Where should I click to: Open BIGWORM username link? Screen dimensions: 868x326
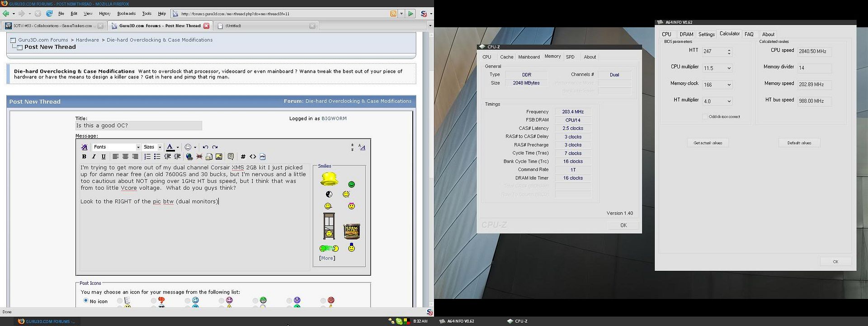(334, 119)
